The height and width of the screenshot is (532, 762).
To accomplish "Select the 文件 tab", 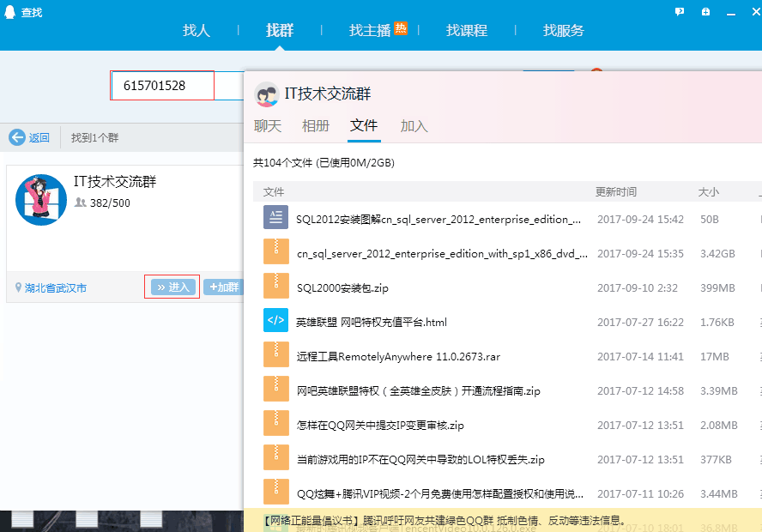I will [x=364, y=125].
